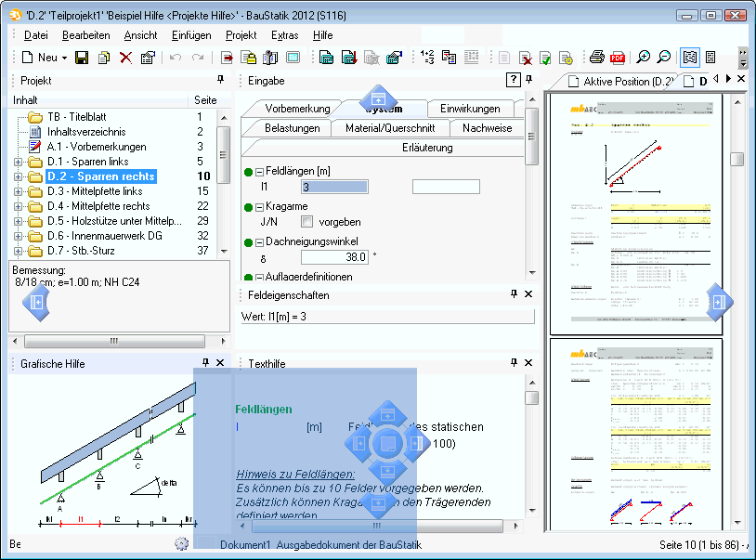Close the Texthilfe panel
The image size is (756, 560).
tap(528, 362)
